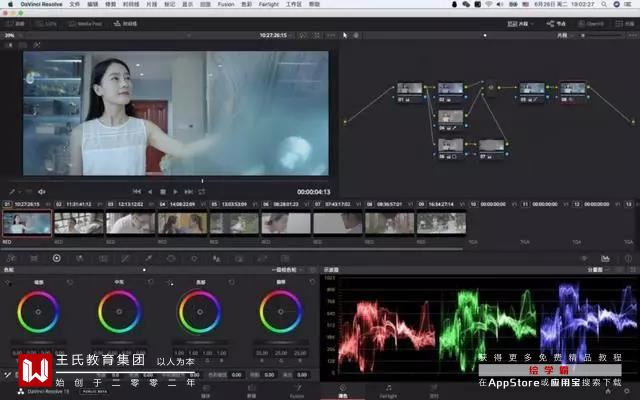Jump to the next clip
This screenshot has height=400, width=640.
click(x=188, y=191)
